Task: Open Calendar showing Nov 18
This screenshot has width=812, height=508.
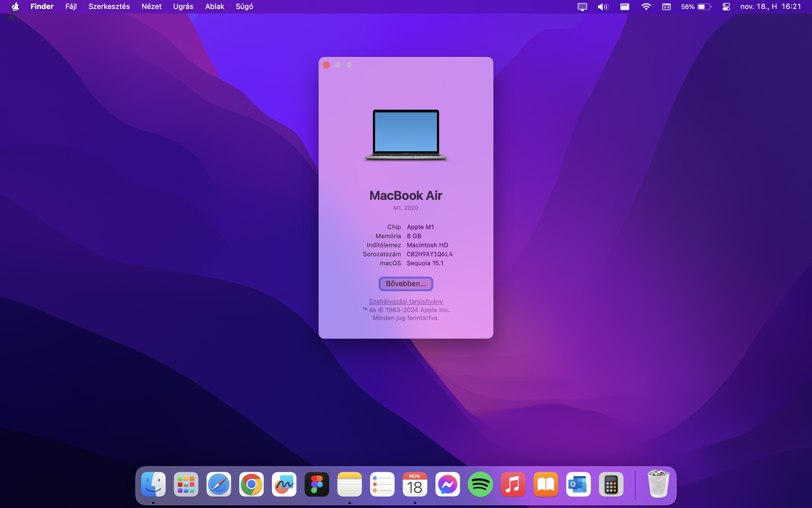Action: [x=415, y=484]
